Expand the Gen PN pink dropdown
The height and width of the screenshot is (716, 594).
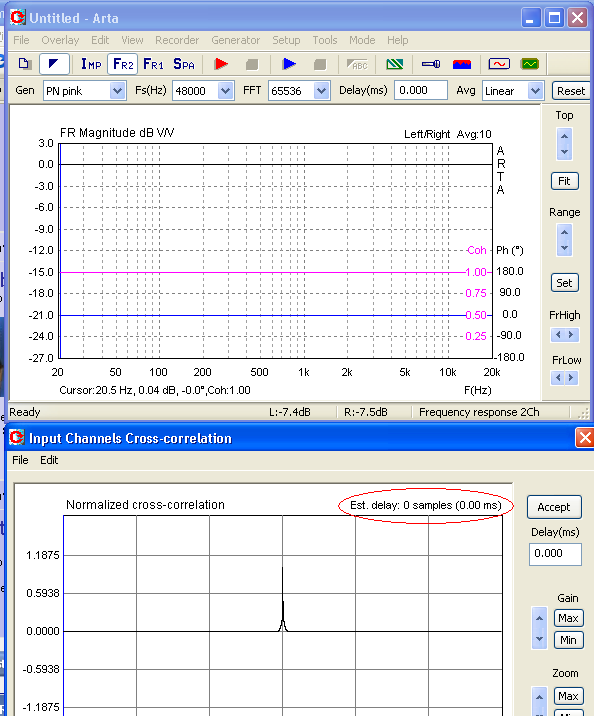[117, 91]
